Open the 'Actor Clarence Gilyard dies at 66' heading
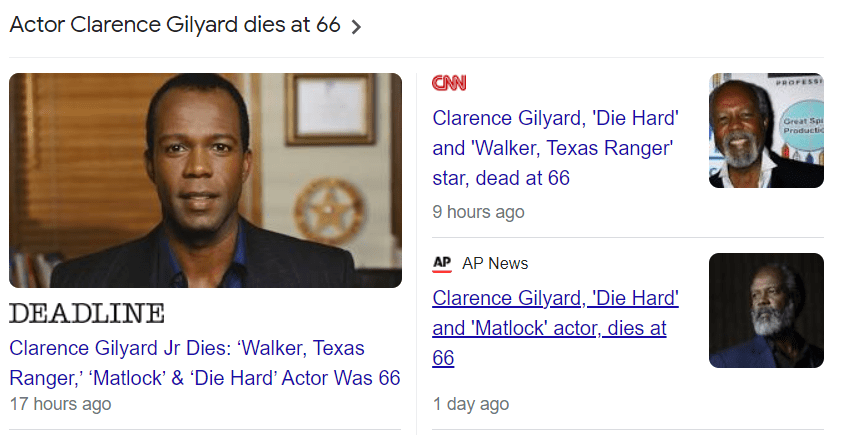 175,25
